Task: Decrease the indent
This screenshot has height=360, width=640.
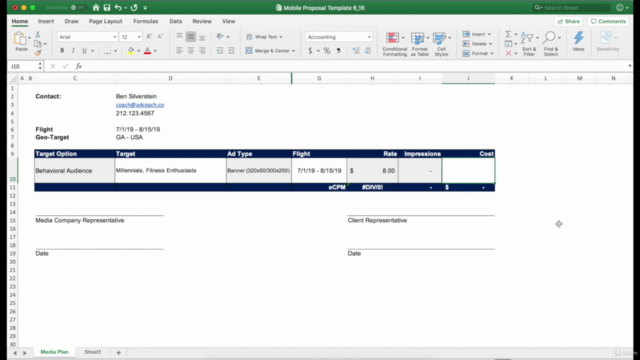Action: (220, 51)
